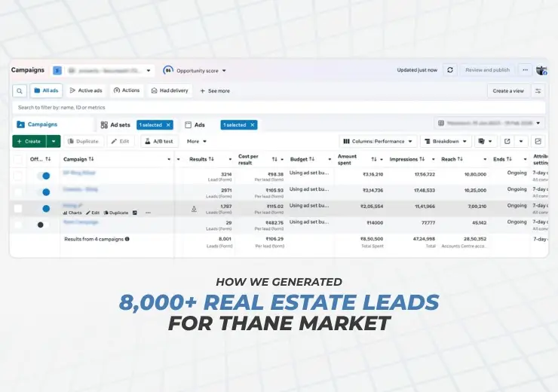Click the blue account square icon
This screenshot has width=558, height=392.
[x=57, y=70]
